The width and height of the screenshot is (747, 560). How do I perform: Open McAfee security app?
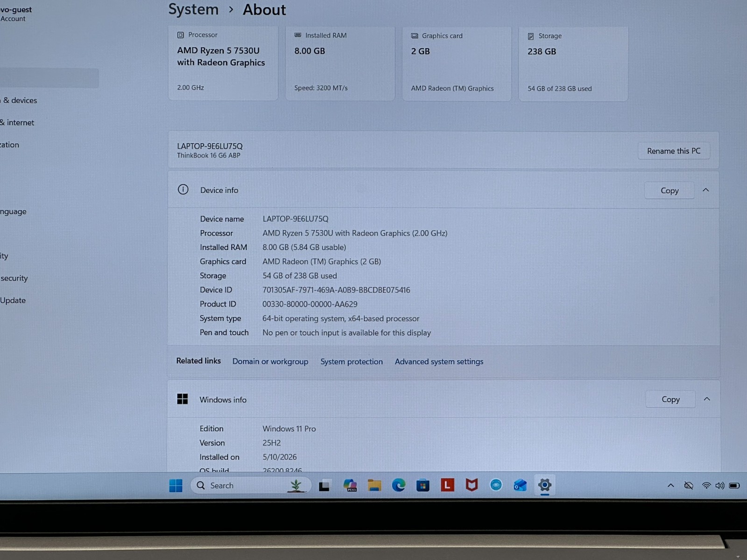tap(472, 485)
